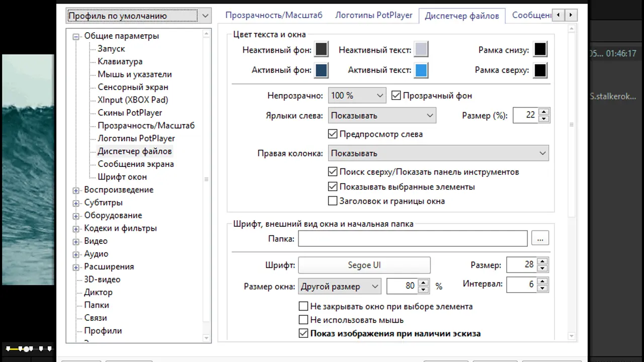
Task: Open the Прозрачность/Масштаб tab
Action: [x=274, y=15]
